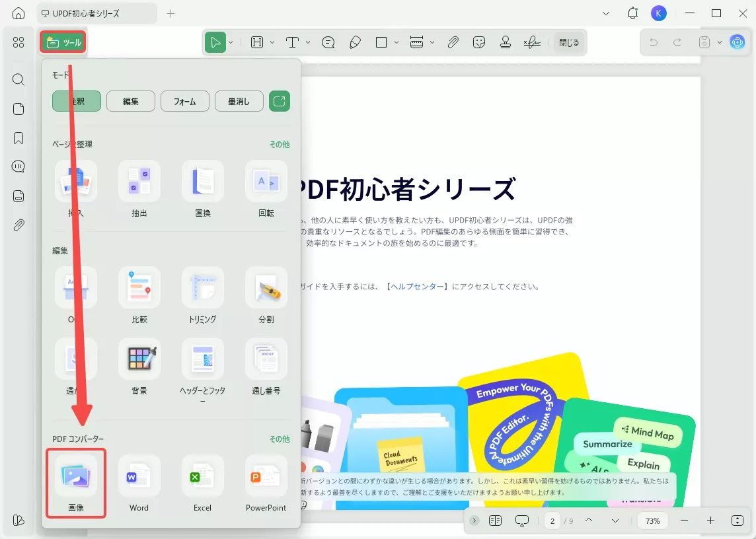This screenshot has width=756, height=539.
Task: Choose the pencil annotation tool
Action: pos(356,42)
